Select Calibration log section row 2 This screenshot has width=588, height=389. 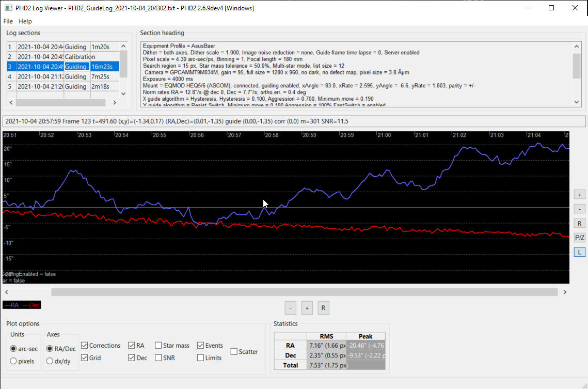(x=80, y=57)
